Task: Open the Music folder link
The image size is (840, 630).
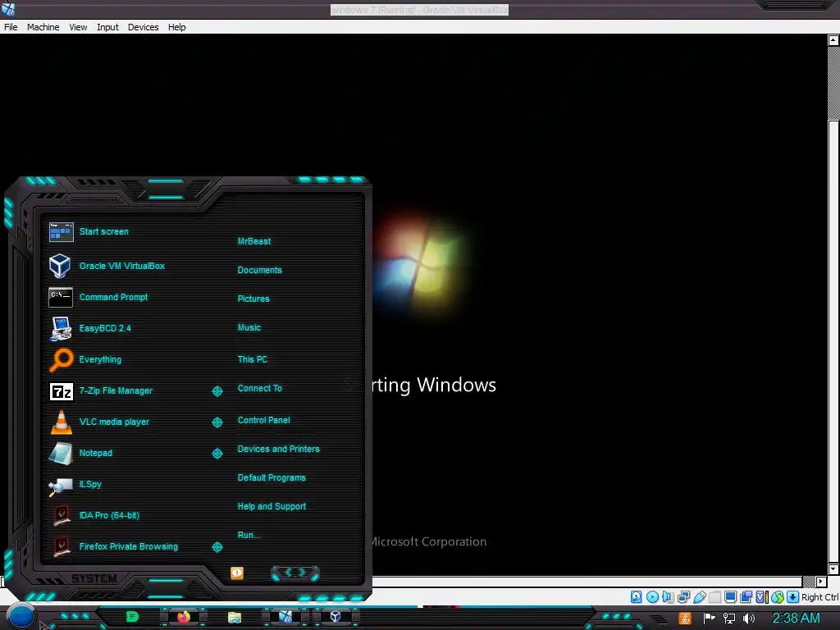Action: point(249,327)
